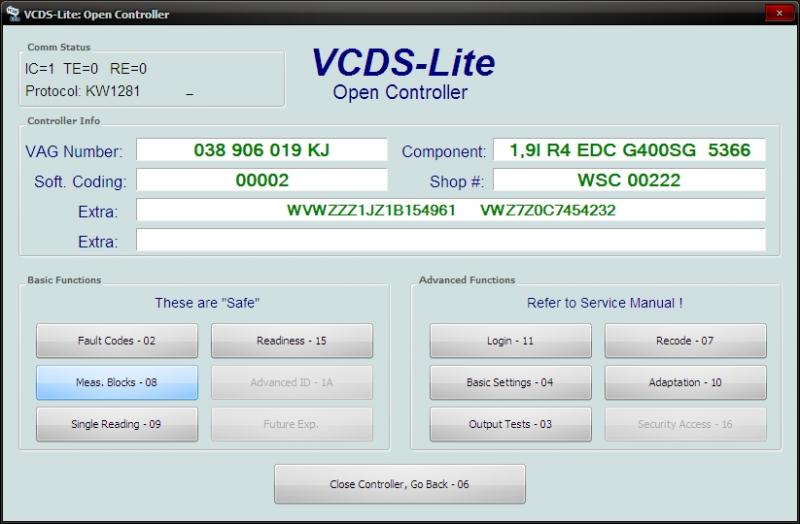Image resolution: width=800 pixels, height=524 pixels.
Task: Open Single Reading - 09
Action: click(x=117, y=424)
